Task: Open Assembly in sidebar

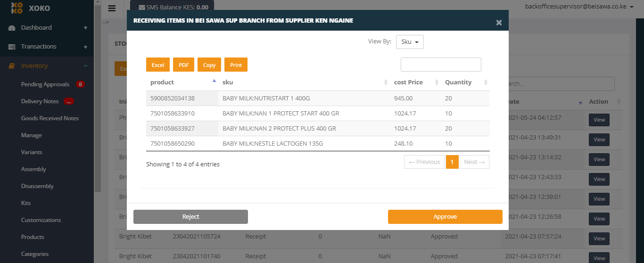Action: 33,169
